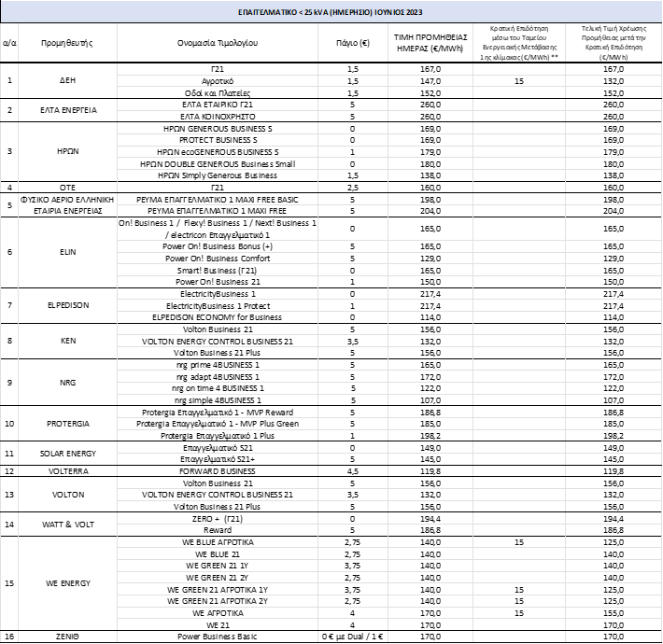Image resolution: width=663 pixels, height=644 pixels.
Task: Click the ΖΕΝΙΘ supplier cell
Action: pyautogui.click(x=67, y=637)
